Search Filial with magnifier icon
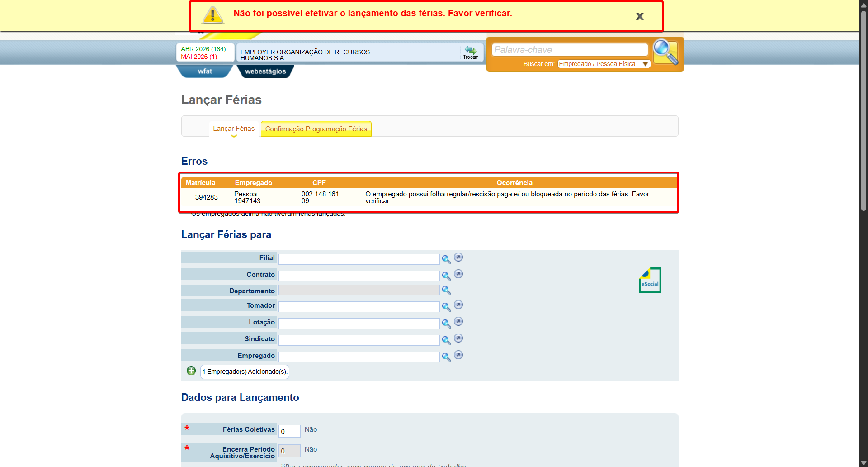Screen dimensions: 868x467 [446, 259]
